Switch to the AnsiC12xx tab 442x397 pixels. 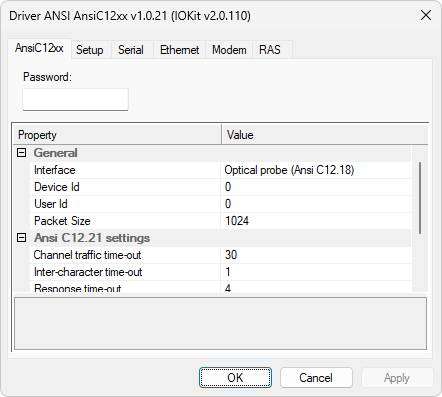[x=39, y=49]
